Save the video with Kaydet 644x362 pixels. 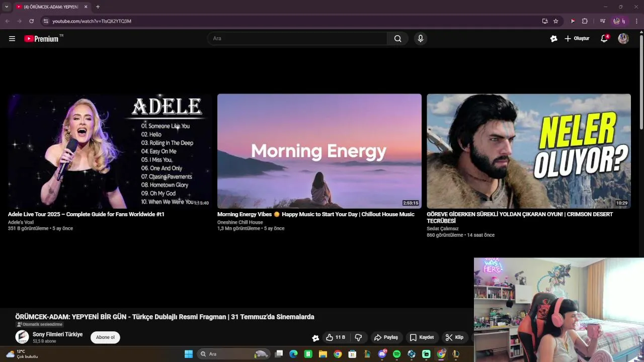(x=422, y=337)
